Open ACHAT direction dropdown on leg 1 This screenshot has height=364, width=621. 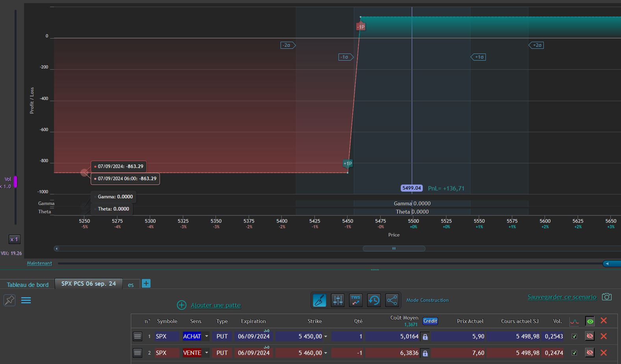[206, 336]
